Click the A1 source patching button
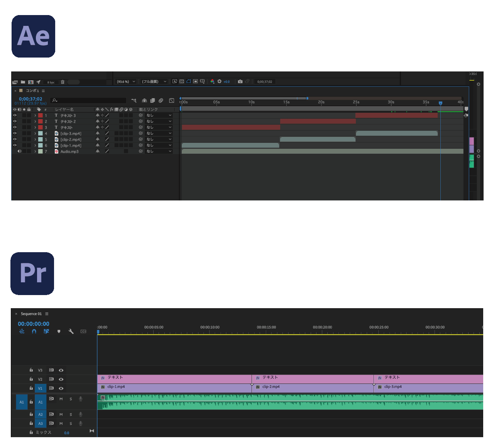Viewport: 494px width, 448px height. 22,402
